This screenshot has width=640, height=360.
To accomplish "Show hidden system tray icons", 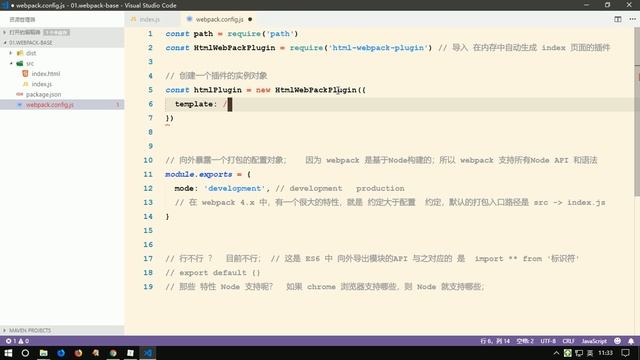I will pos(556,353).
